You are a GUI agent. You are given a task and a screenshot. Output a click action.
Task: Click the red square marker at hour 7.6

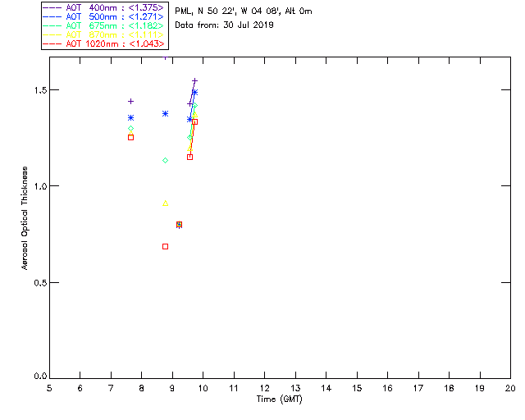tap(131, 138)
